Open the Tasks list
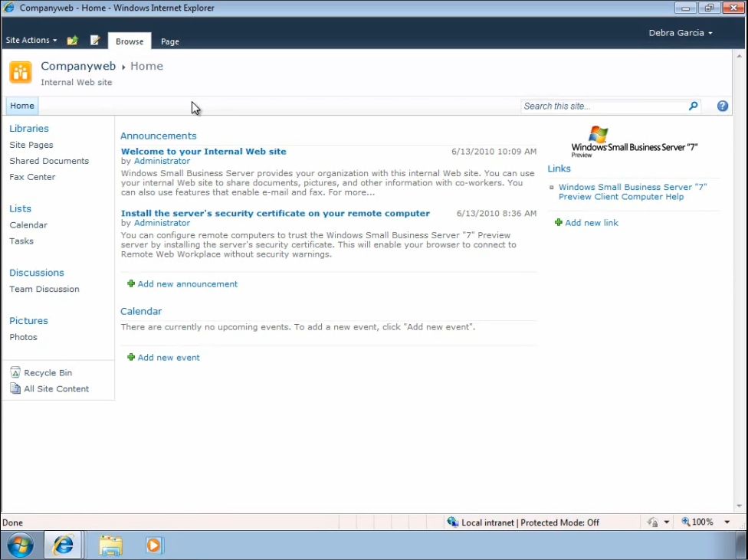 (x=21, y=241)
